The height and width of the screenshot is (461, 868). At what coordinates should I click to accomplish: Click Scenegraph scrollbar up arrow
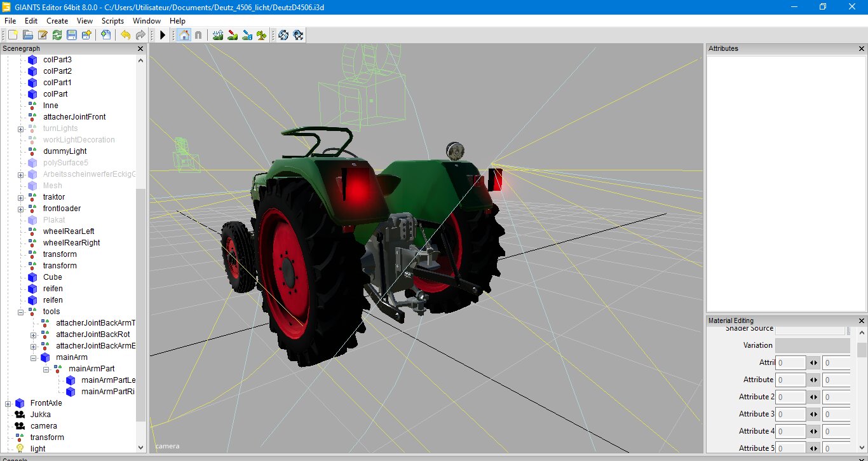(141, 60)
